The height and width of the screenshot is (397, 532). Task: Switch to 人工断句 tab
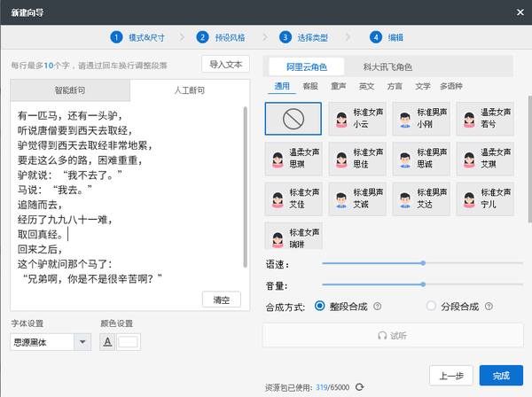(x=190, y=90)
